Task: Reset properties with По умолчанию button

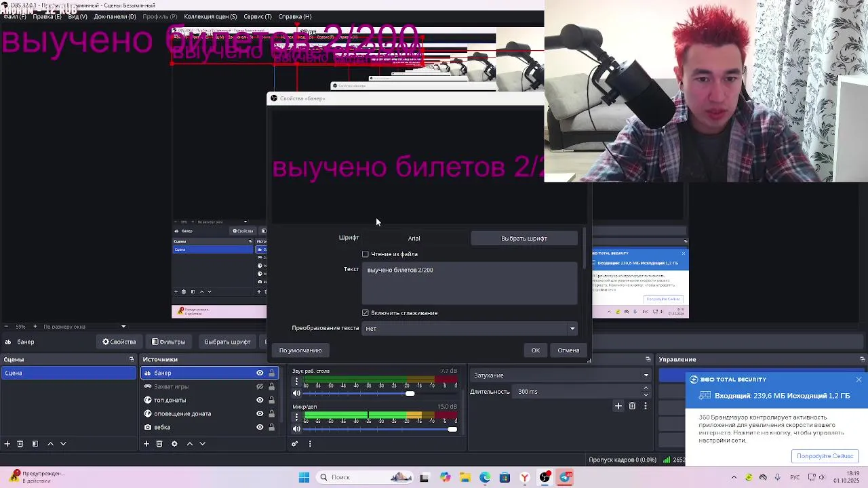Action: (x=300, y=350)
